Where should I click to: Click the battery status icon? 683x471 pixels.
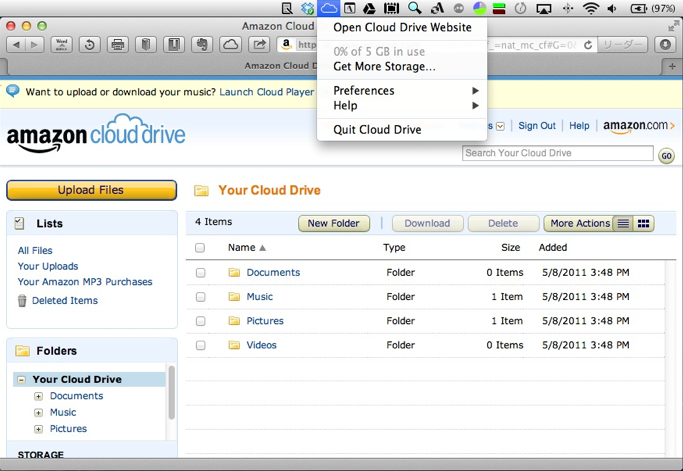[639, 8]
